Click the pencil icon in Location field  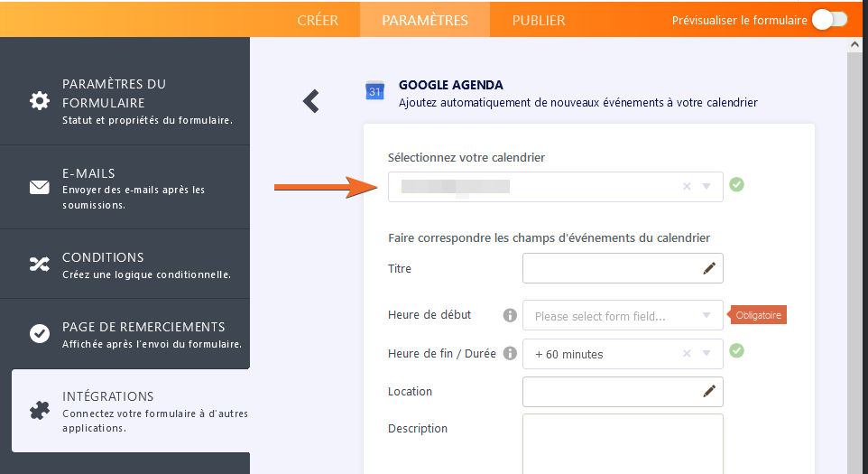point(709,391)
